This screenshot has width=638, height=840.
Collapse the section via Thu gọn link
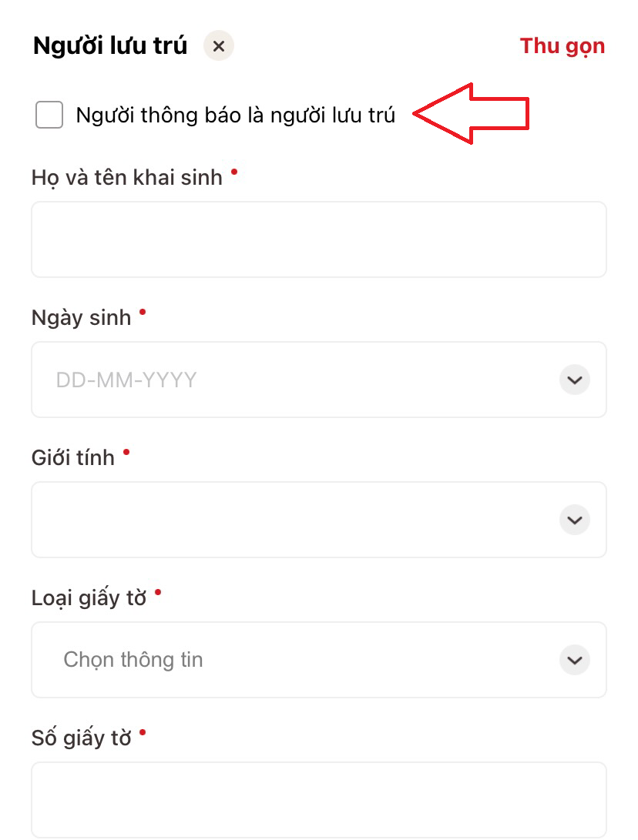[562, 45]
